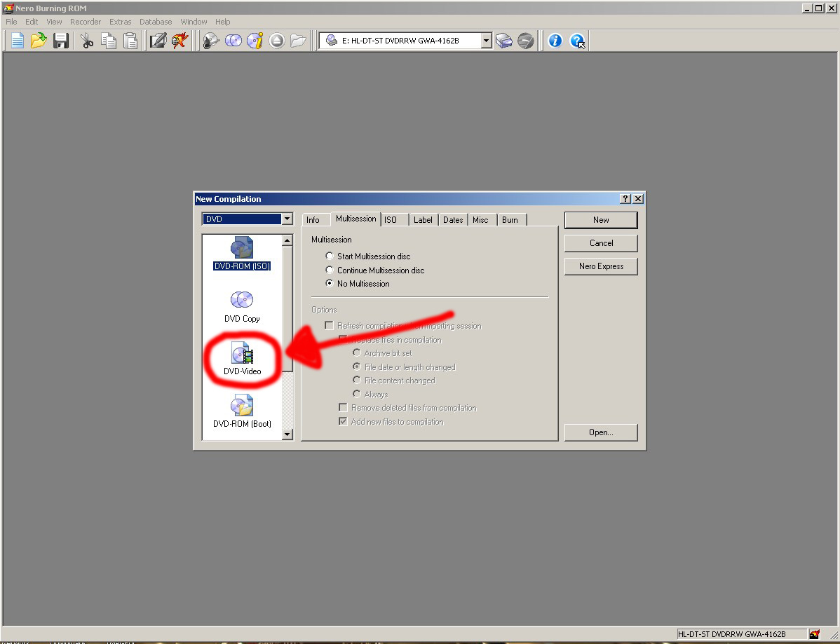Image resolution: width=840 pixels, height=644 pixels.
Task: Open the Database menu
Action: click(x=156, y=22)
